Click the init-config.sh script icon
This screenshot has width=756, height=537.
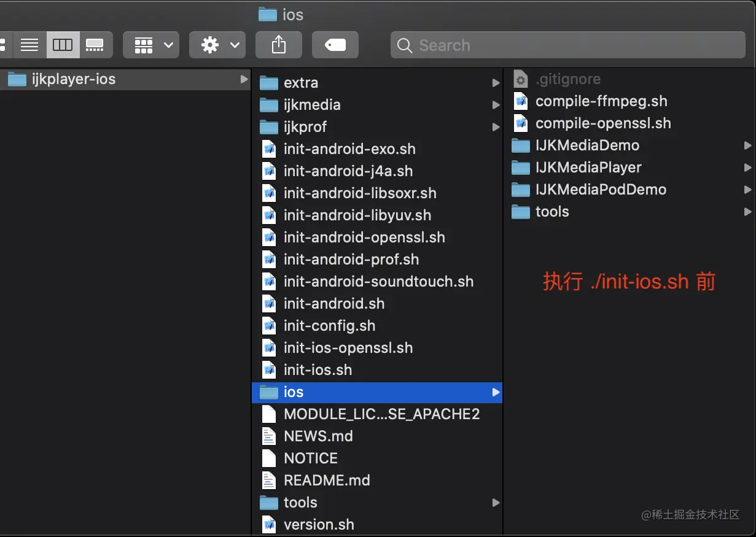click(269, 326)
